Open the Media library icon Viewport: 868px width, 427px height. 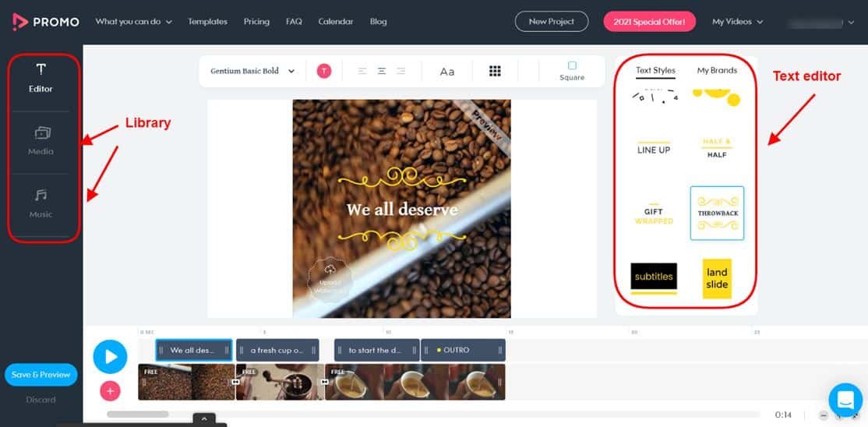(42, 133)
